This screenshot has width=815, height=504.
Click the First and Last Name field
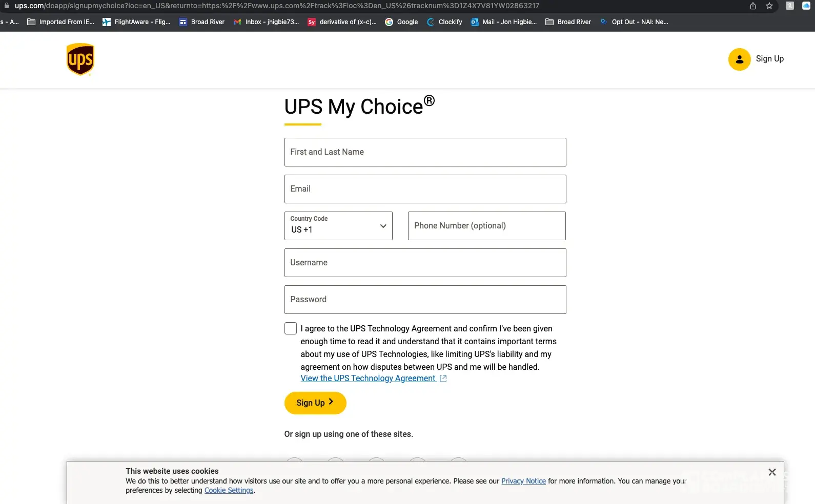pyautogui.click(x=425, y=152)
